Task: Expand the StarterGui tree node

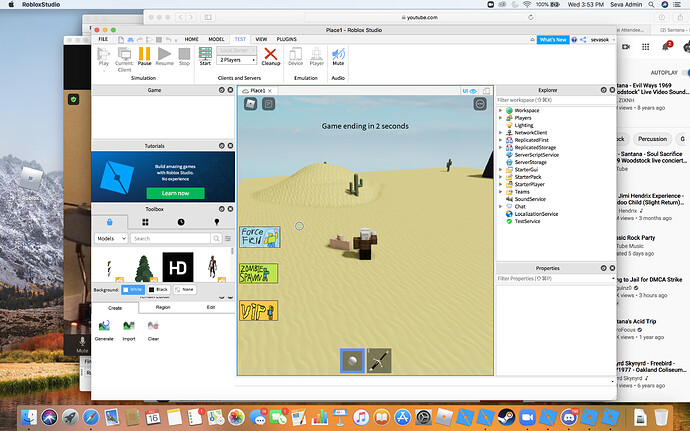Action: [500, 169]
